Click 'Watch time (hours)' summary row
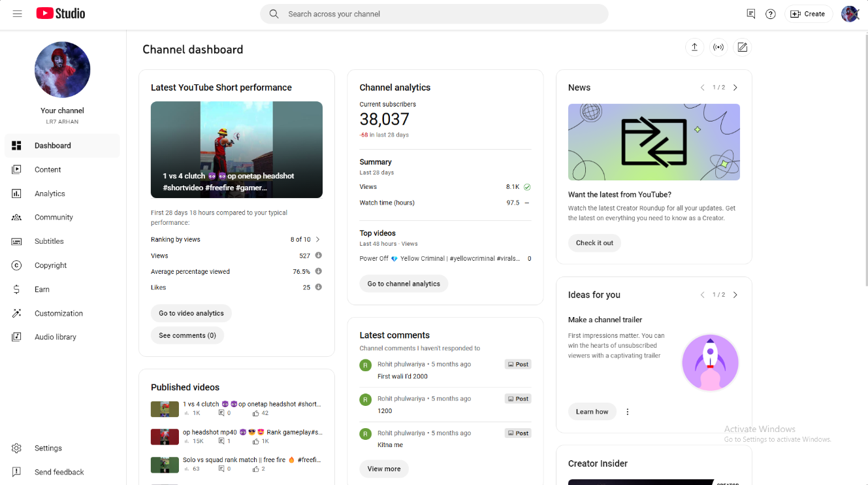The image size is (868, 485). point(445,203)
